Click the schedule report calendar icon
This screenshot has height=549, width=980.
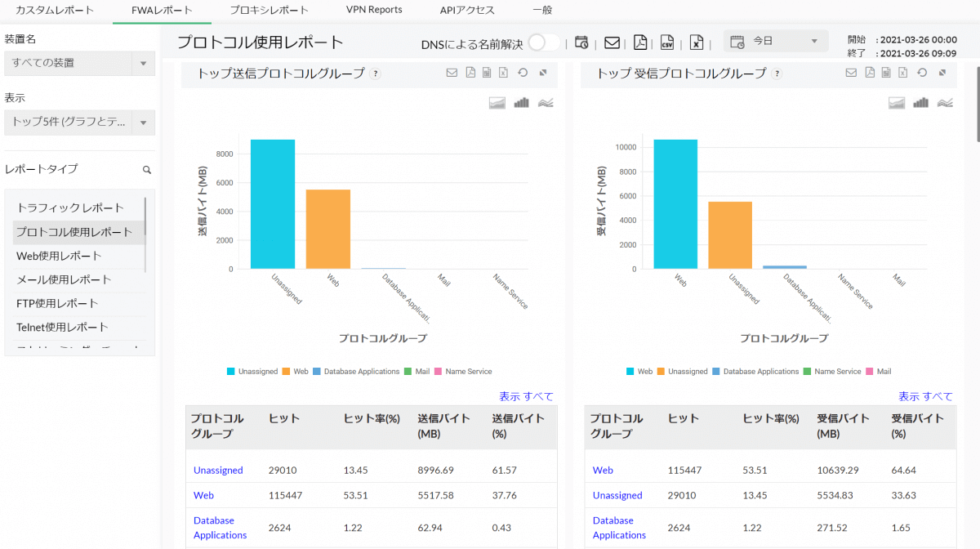pyautogui.click(x=581, y=42)
